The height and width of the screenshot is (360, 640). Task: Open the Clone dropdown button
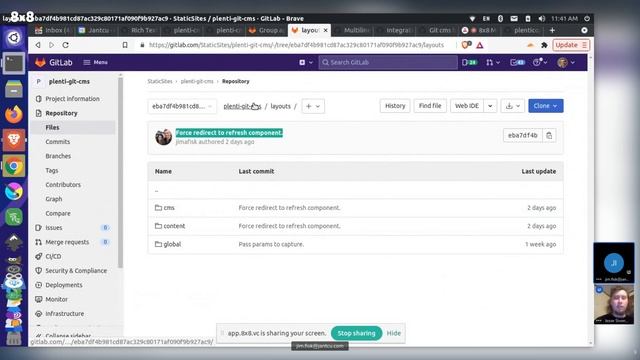[546, 106]
